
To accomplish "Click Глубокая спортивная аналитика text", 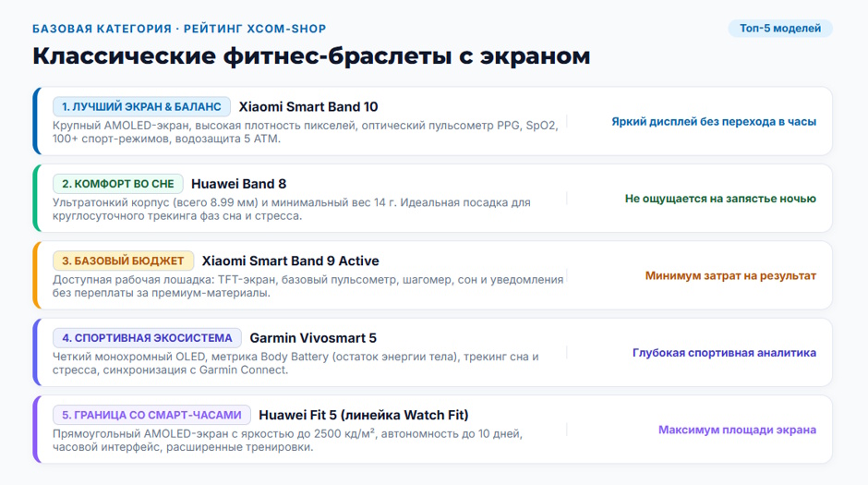I will click(724, 353).
